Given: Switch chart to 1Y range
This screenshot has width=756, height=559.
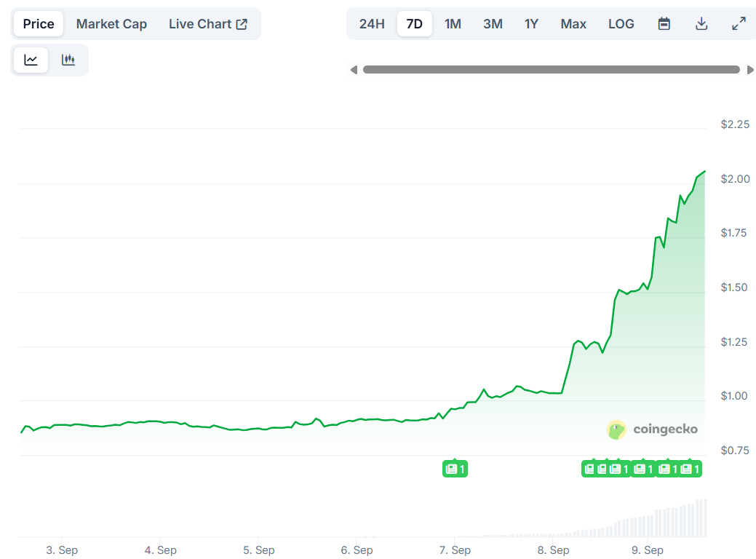Looking at the screenshot, I should coord(531,23).
